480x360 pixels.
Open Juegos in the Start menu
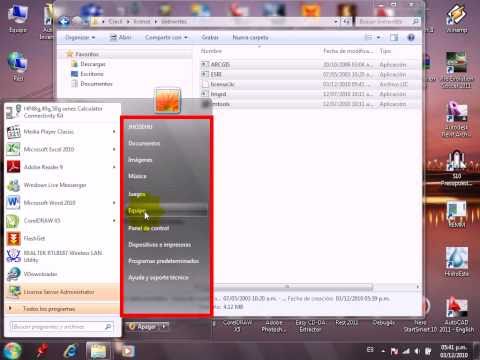click(137, 194)
